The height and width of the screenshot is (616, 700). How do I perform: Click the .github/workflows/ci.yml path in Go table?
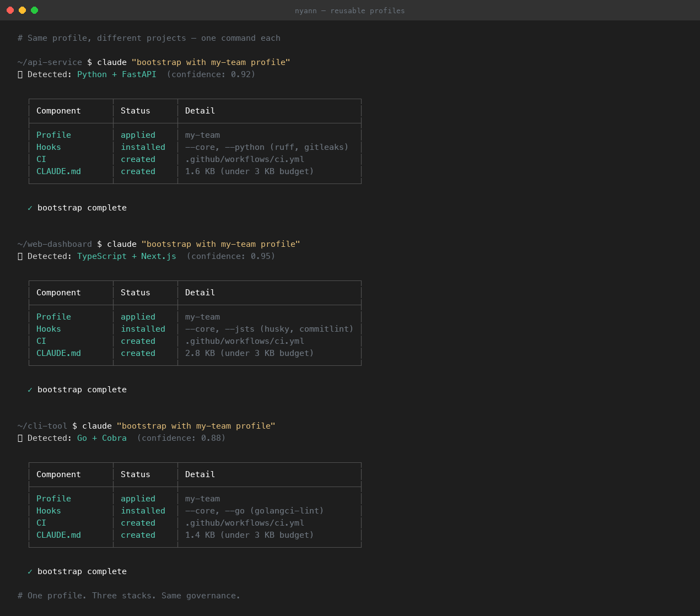(x=244, y=522)
